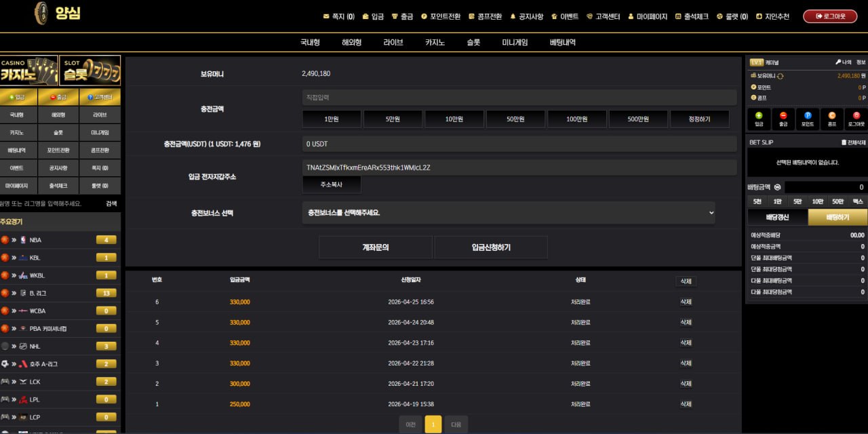Click the refresh icon beside 보유머니

coord(781,76)
